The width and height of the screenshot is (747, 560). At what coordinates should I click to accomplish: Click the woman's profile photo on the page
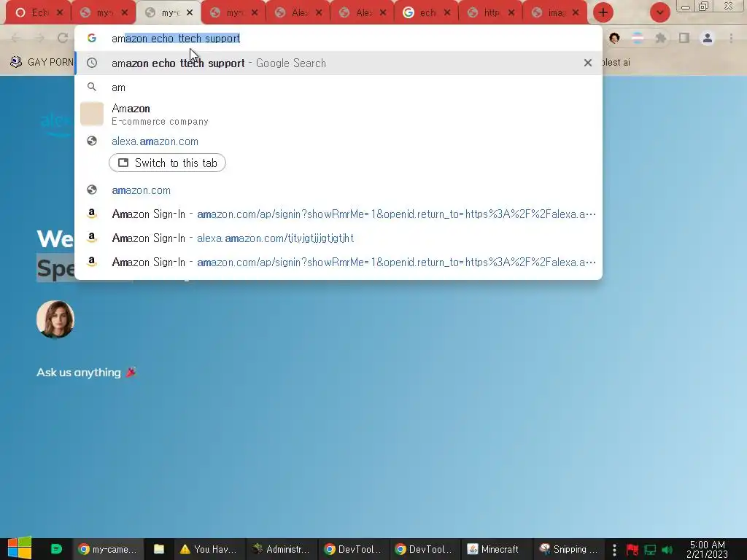point(55,319)
